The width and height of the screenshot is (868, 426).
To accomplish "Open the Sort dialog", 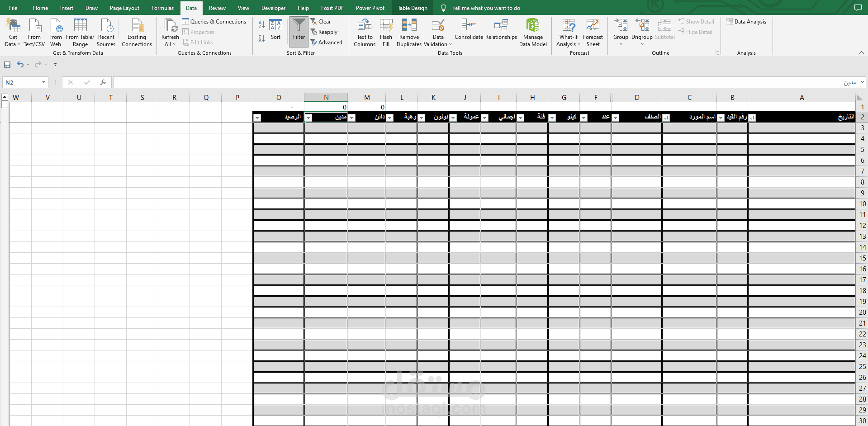I will click(275, 30).
